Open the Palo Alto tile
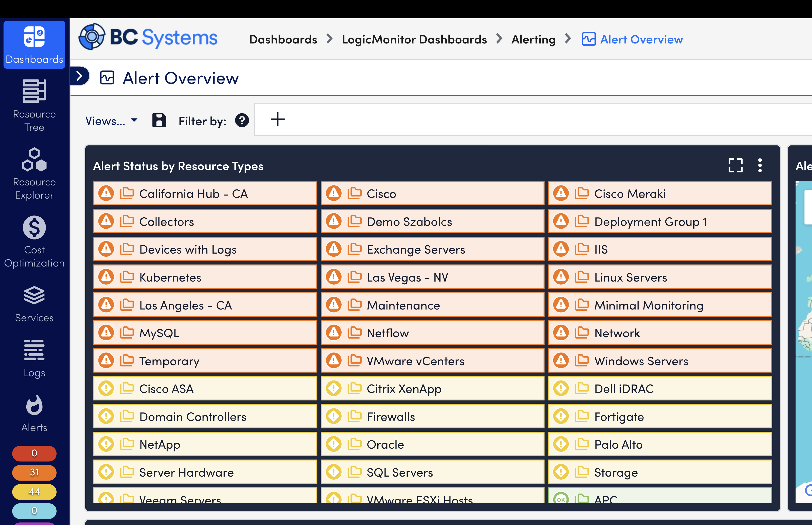Image resolution: width=812 pixels, height=525 pixels. 660,444
